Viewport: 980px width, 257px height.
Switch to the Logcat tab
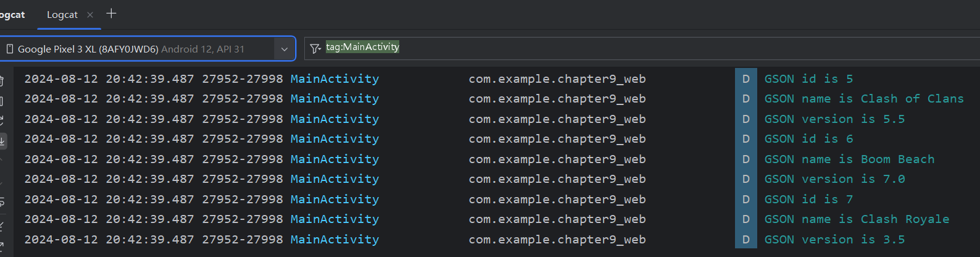pyautogui.click(x=62, y=15)
